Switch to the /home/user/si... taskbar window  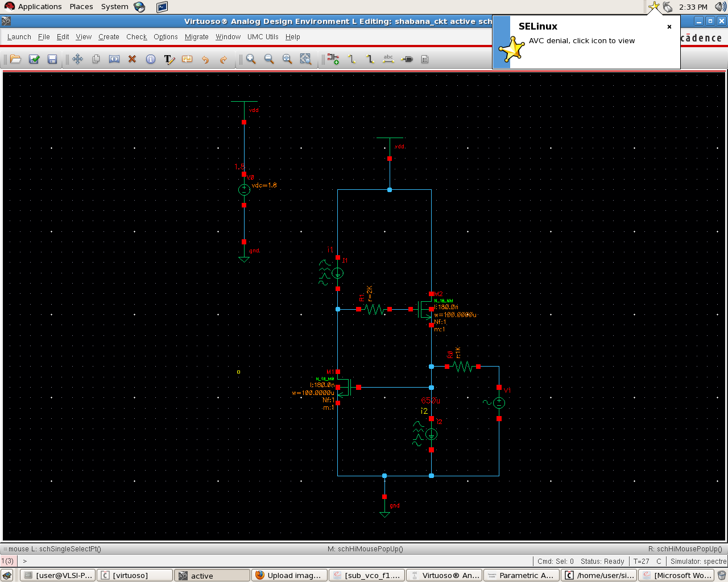599,575
